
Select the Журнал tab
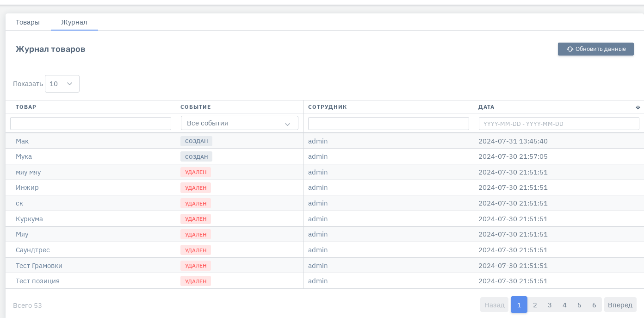click(74, 22)
